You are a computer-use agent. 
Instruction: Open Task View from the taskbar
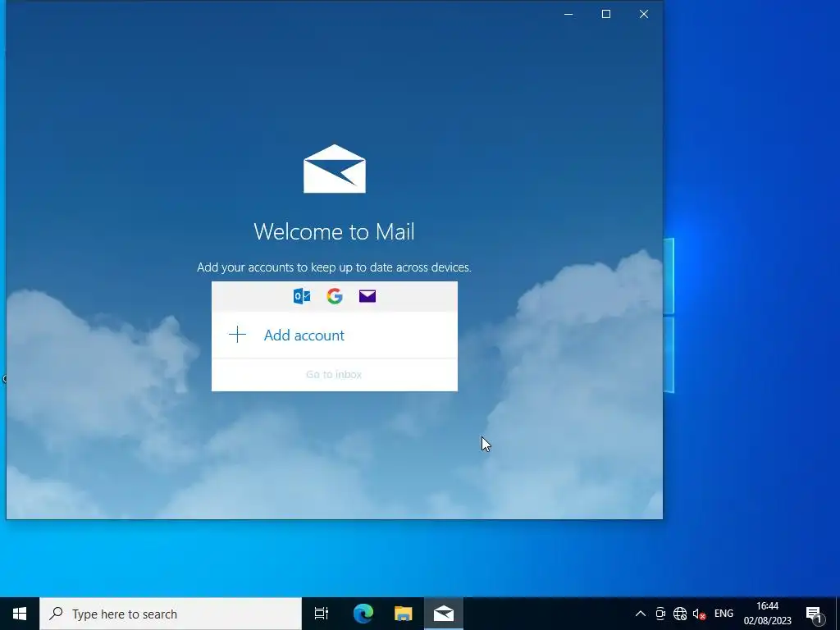pyautogui.click(x=322, y=614)
